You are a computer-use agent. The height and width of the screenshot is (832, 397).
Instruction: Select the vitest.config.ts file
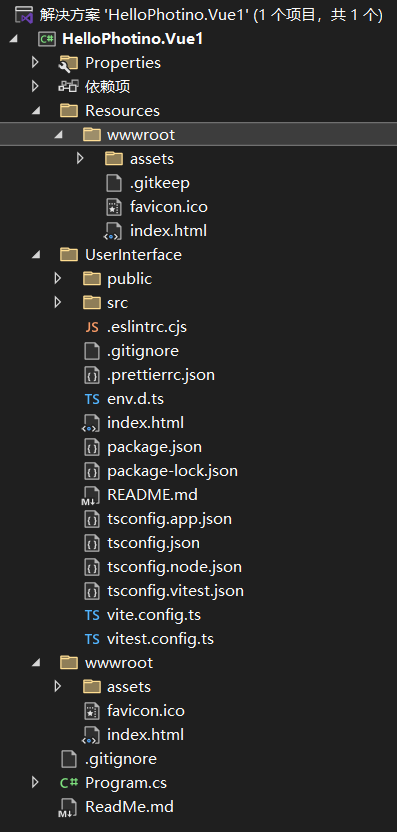pyautogui.click(x=160, y=639)
